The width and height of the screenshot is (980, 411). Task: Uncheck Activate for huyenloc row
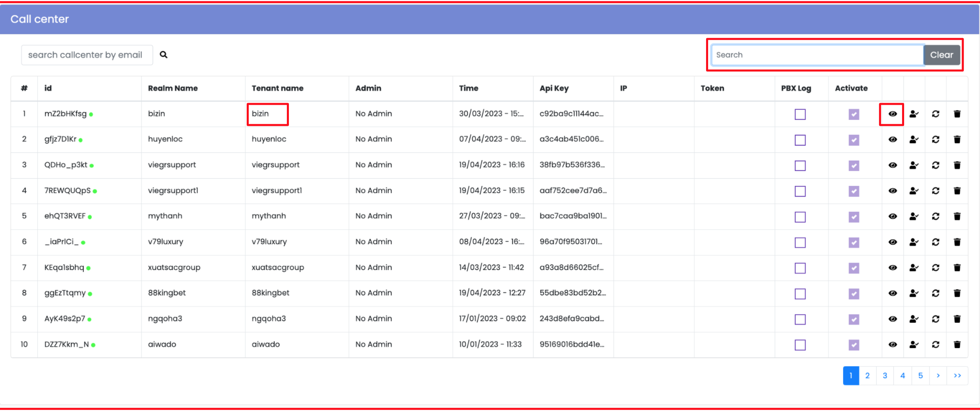coord(853,139)
